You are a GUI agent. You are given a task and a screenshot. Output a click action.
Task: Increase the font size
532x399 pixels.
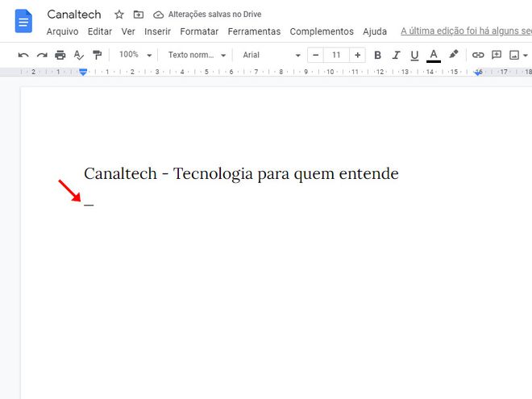(x=357, y=55)
